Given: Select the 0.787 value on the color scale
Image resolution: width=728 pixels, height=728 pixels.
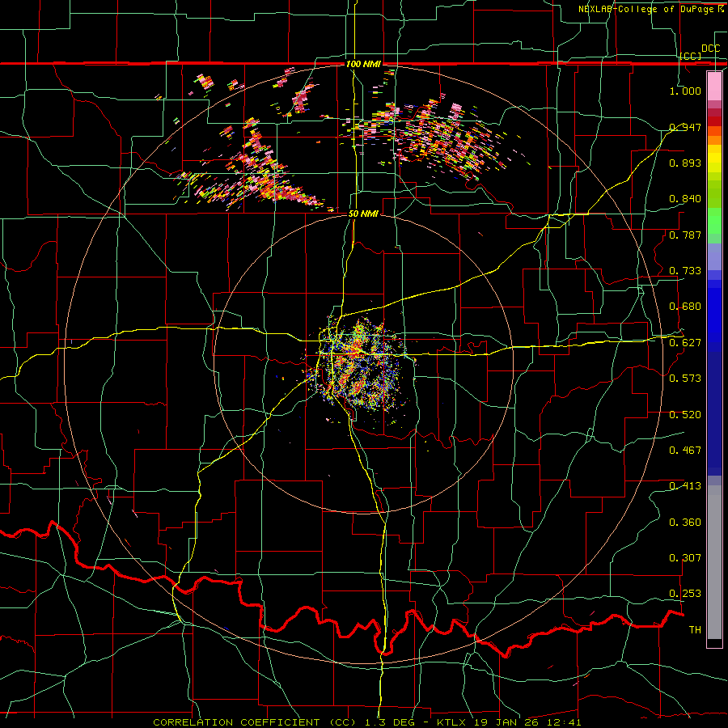Looking at the screenshot, I should pyautogui.click(x=685, y=235).
